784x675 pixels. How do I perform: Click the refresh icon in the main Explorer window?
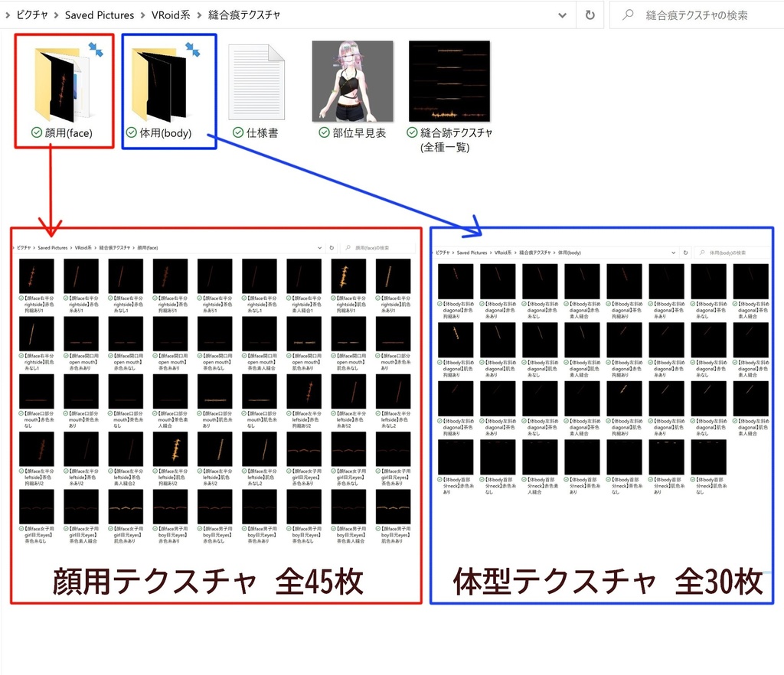590,14
